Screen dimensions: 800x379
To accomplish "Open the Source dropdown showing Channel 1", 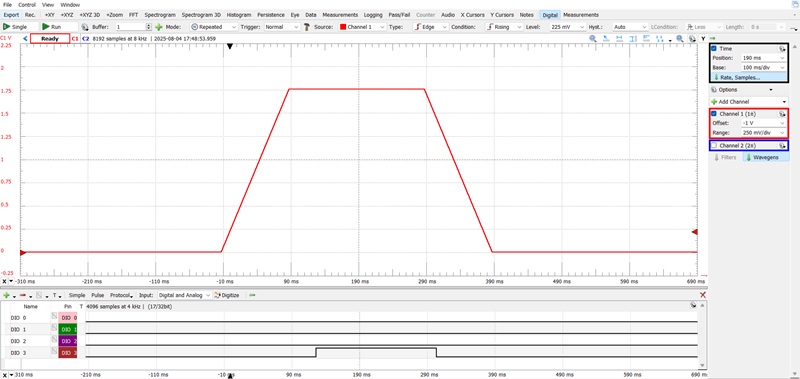I will pos(361,27).
